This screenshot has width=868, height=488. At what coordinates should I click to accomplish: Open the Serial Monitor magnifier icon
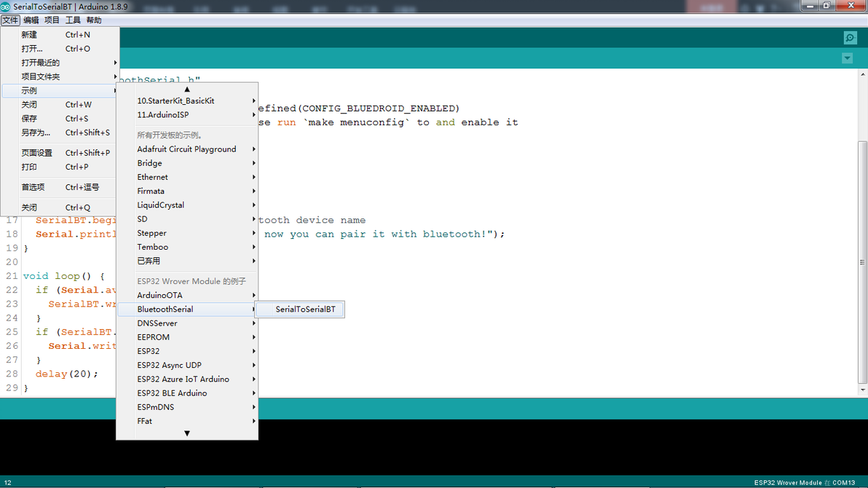(x=851, y=38)
